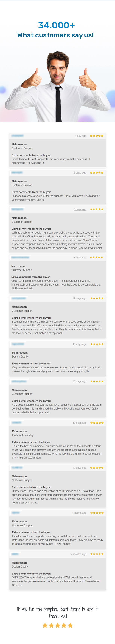Click the "1 month ago" timestamp
The height and width of the screenshot is (644, 115).
pyautogui.click(x=79, y=513)
